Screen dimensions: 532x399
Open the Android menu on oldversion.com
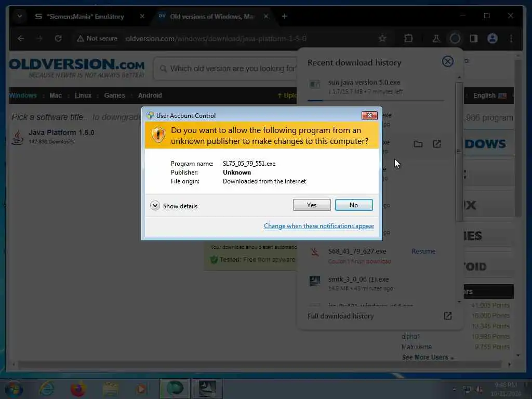(150, 96)
